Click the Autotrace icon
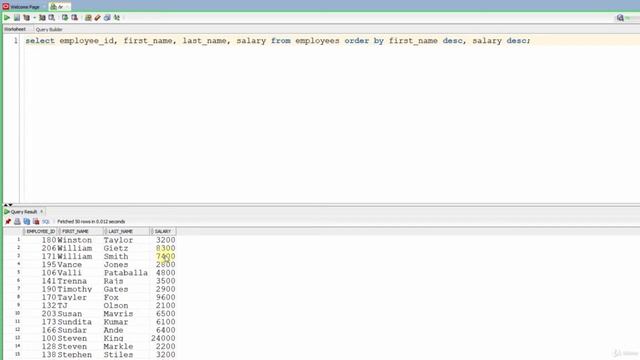The image size is (640, 360). point(42,18)
